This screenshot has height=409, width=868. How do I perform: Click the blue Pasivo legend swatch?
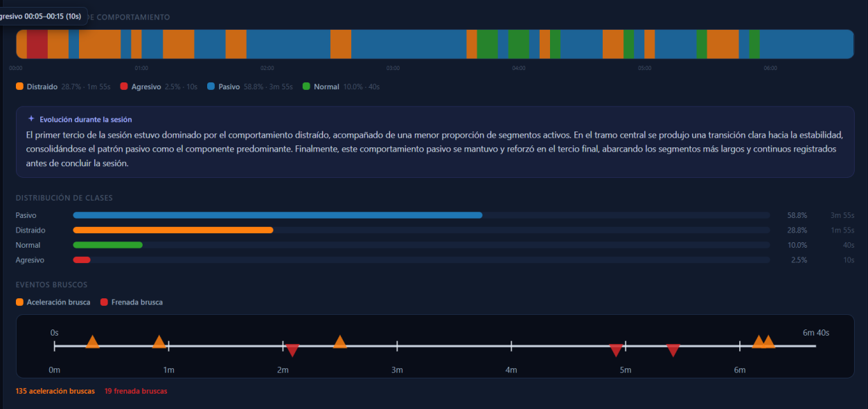point(211,87)
